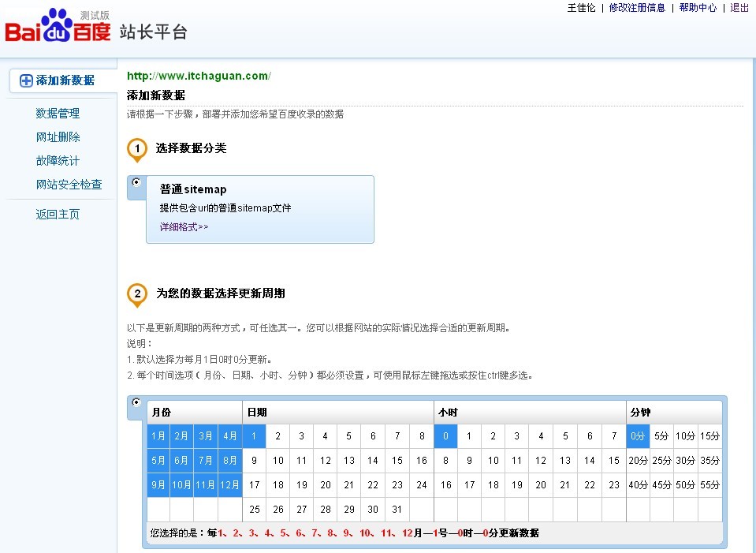
Task: Select minute 0分
Action: (x=638, y=436)
